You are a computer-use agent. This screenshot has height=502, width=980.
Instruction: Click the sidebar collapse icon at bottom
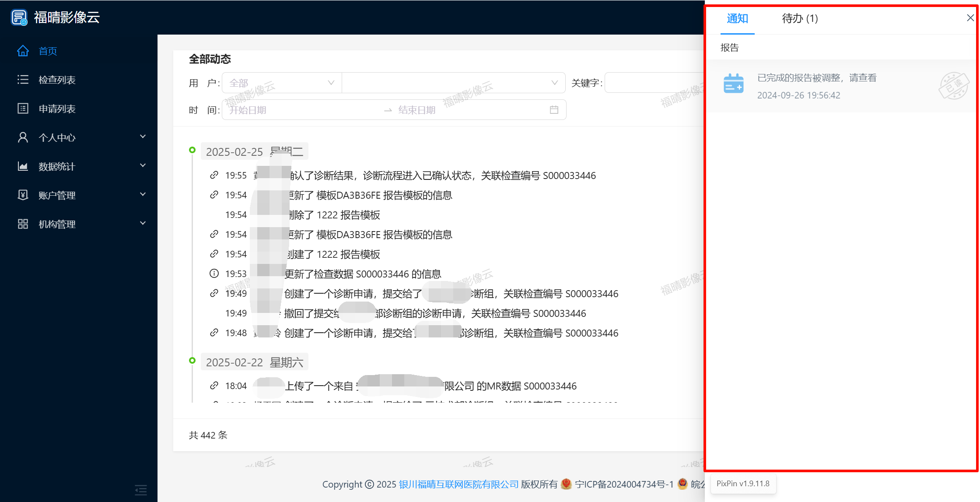(140, 490)
